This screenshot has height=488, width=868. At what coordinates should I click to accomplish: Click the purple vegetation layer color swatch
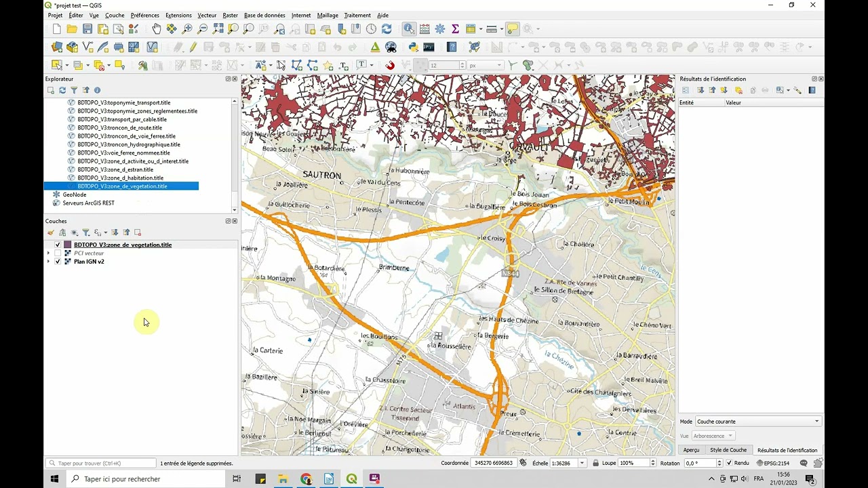[x=68, y=245]
